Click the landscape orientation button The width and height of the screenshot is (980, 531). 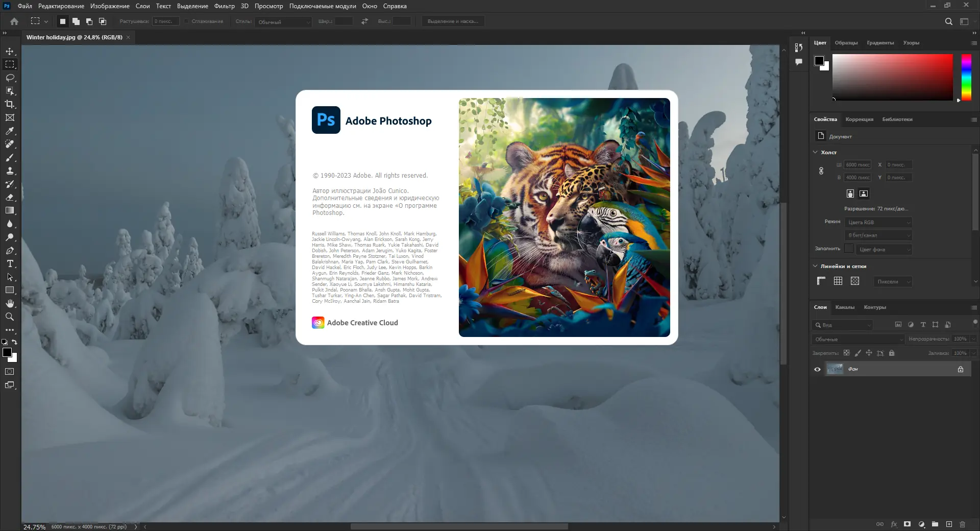point(864,194)
